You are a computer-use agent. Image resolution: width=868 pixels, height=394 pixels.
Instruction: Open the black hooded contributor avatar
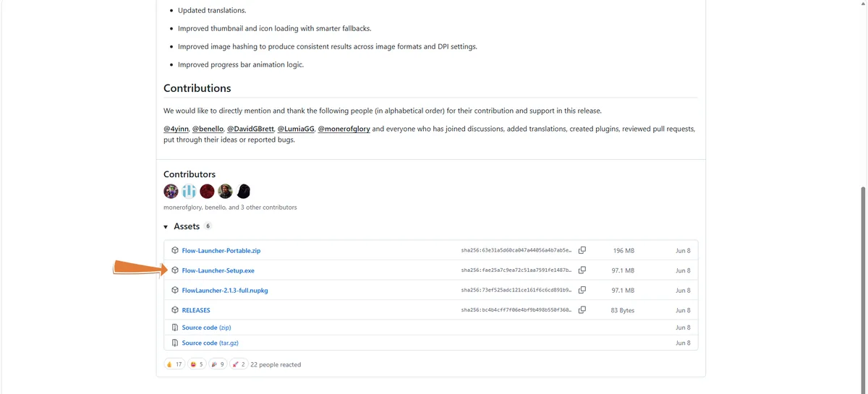pos(244,191)
